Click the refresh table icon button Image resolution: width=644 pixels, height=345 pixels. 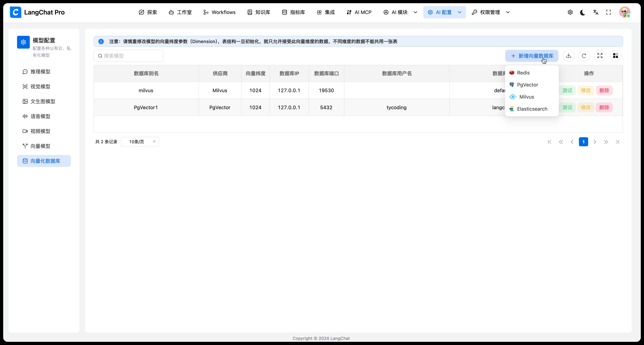(x=584, y=56)
